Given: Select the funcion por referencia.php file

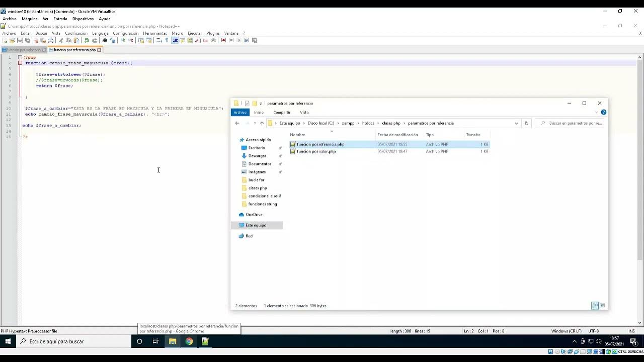Looking at the screenshot, I should coord(320,144).
